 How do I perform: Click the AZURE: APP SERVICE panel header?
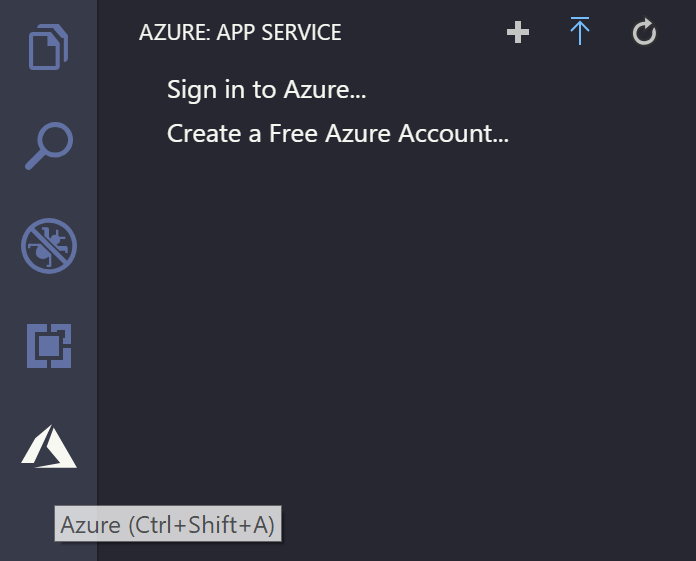pyautogui.click(x=240, y=32)
